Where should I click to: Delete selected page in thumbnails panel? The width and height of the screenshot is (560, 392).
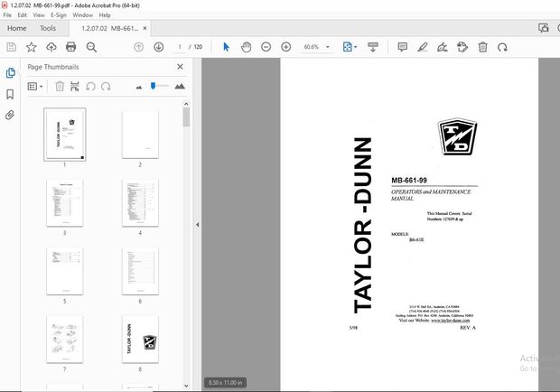click(x=60, y=87)
